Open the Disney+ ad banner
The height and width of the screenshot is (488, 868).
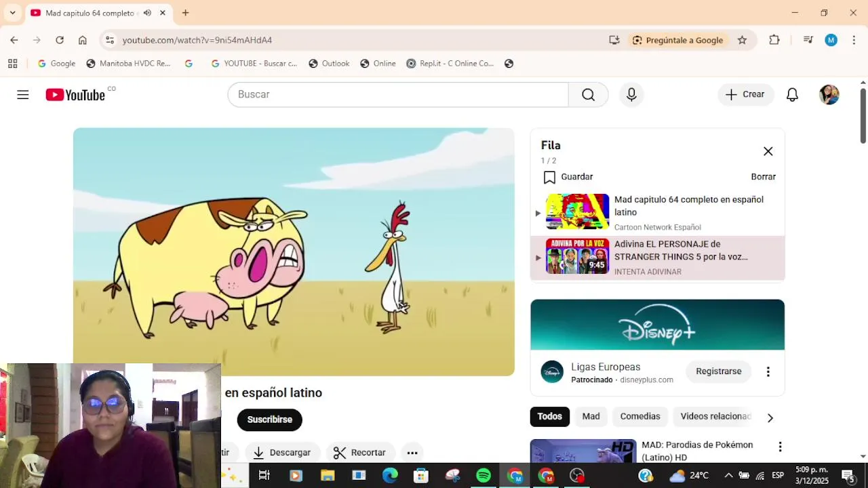pyautogui.click(x=657, y=325)
